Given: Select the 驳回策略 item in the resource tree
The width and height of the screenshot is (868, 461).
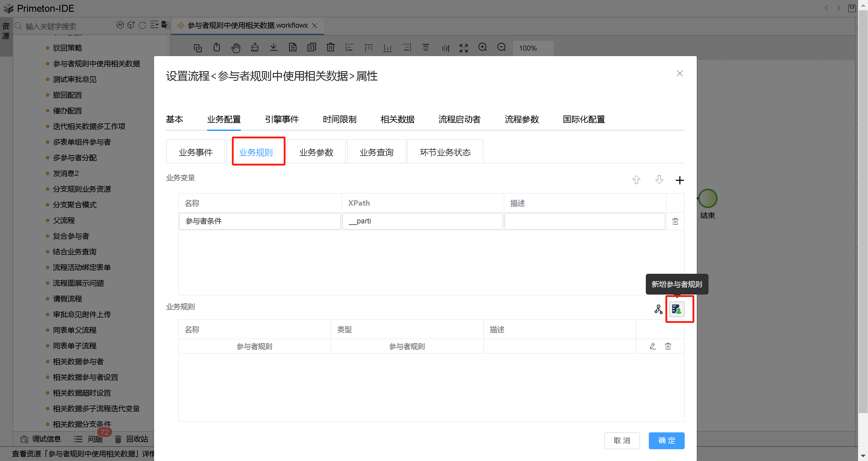Looking at the screenshot, I should point(68,48).
